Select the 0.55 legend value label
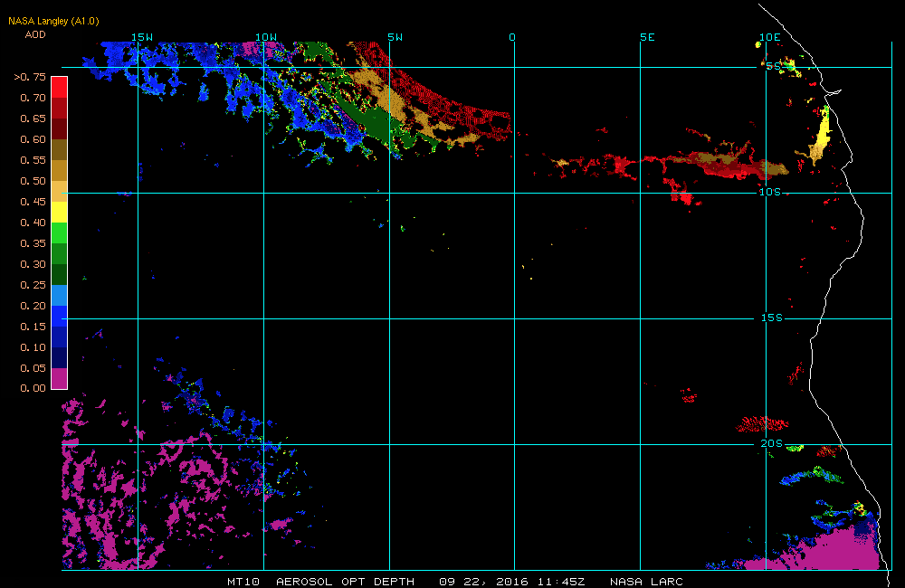 coord(33,160)
